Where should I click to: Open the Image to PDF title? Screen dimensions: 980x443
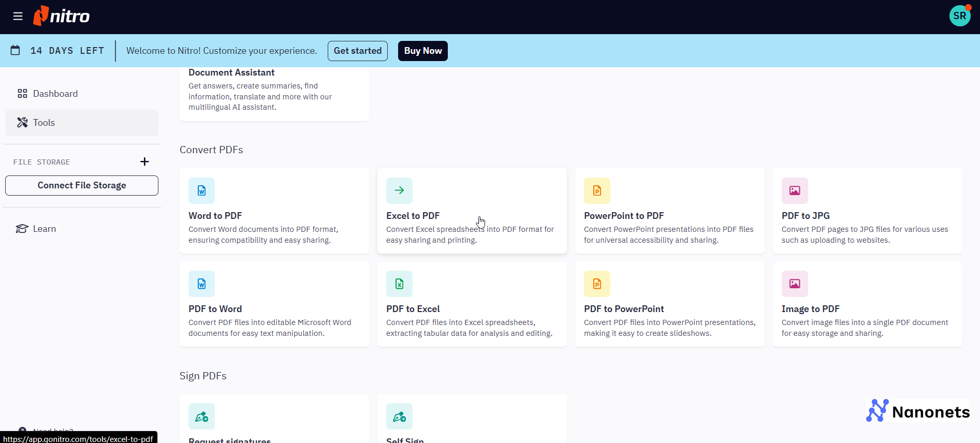pyautogui.click(x=810, y=309)
